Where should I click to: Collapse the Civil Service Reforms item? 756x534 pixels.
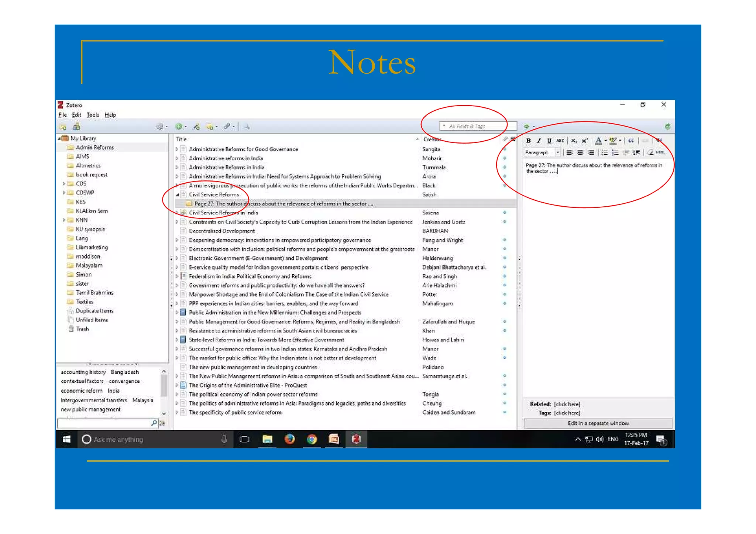tap(178, 194)
